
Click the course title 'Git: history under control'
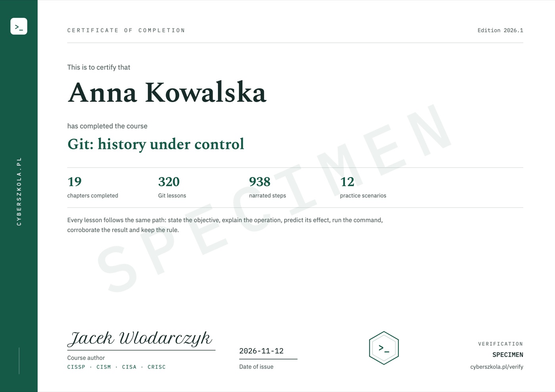point(155,144)
